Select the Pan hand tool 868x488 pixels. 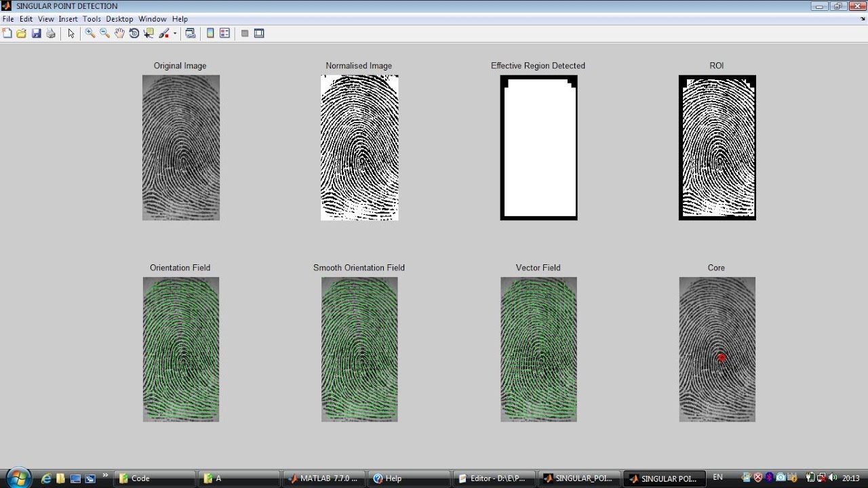(119, 33)
